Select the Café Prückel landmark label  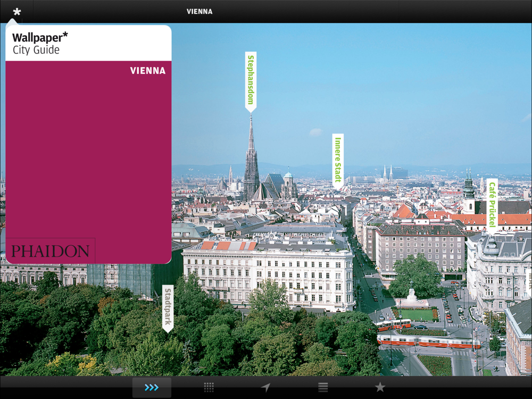point(492,206)
